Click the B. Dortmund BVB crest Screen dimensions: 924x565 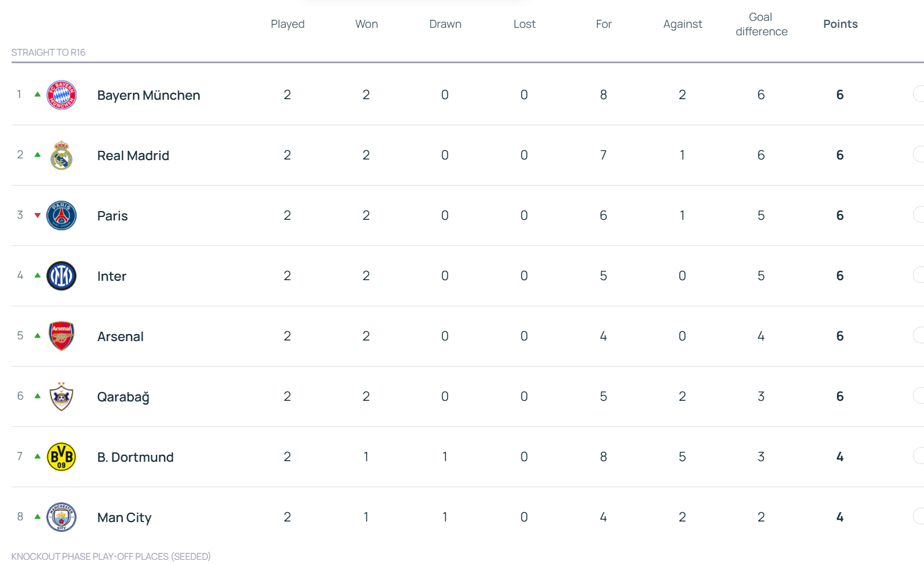coord(61,457)
